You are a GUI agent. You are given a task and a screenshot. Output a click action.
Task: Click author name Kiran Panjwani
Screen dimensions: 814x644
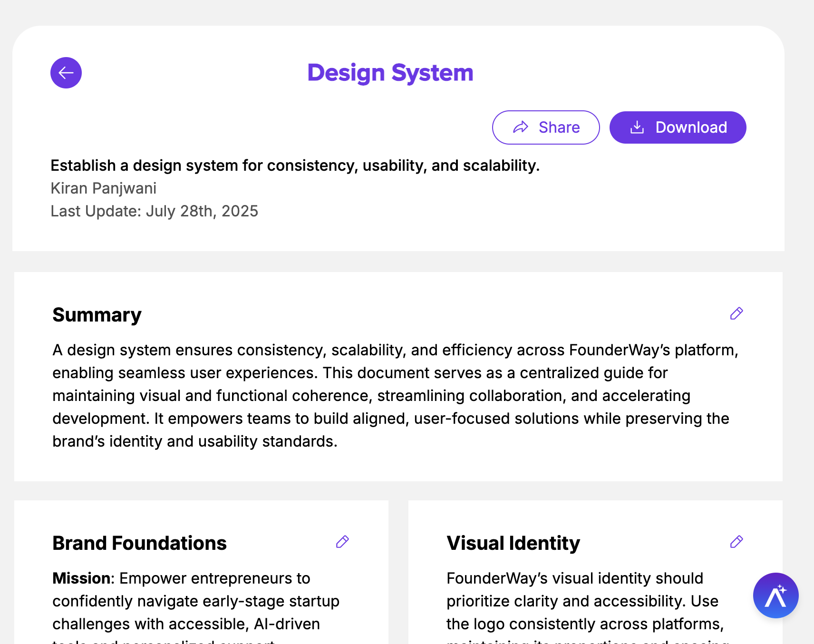pos(104,188)
